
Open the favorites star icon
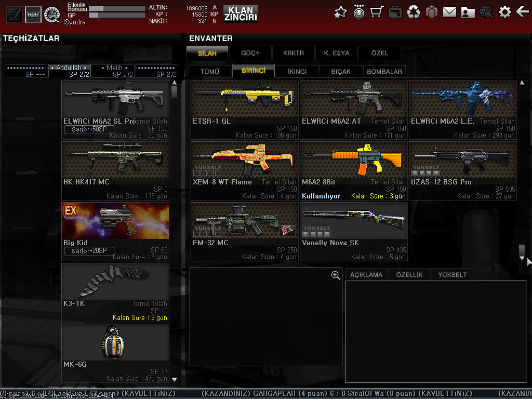(x=341, y=12)
